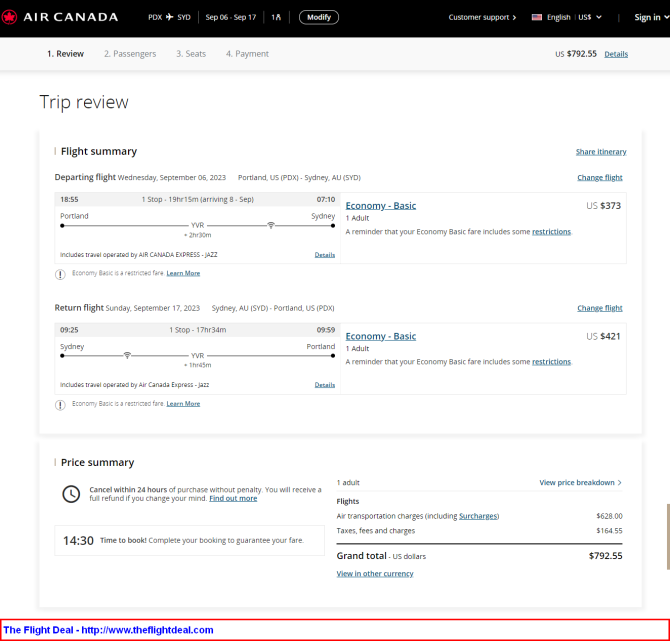Image resolution: width=670 pixels, height=641 pixels.
Task: Click the 14:30 booking countdown timer
Action: 78,541
